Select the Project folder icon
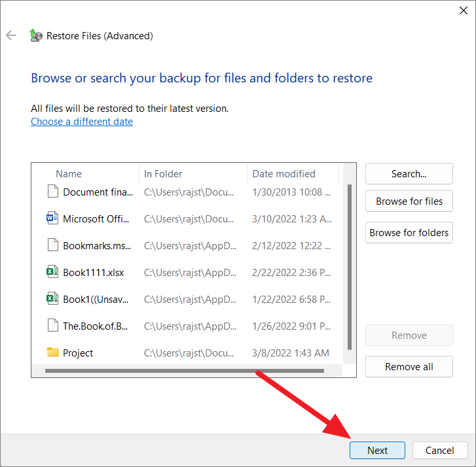Image resolution: width=476 pixels, height=467 pixels. coord(53,353)
